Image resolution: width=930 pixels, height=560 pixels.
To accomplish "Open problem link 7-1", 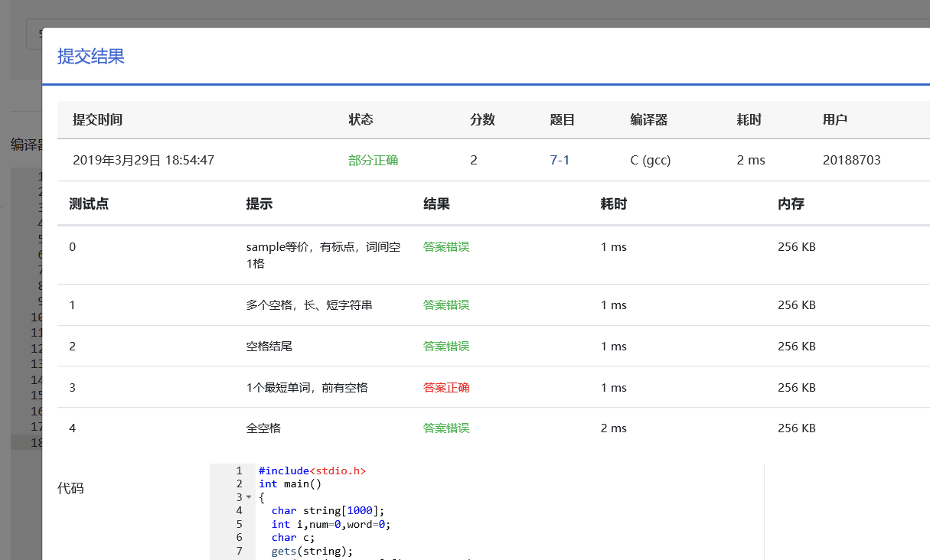I will [560, 161].
